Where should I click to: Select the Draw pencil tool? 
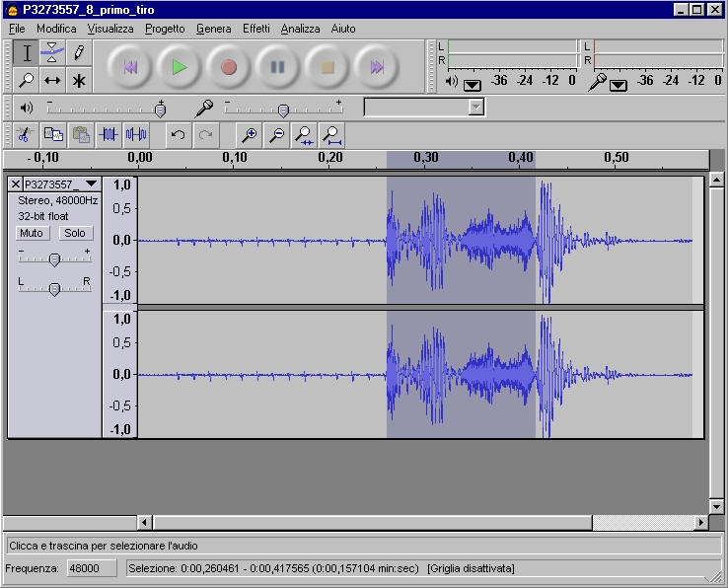click(x=79, y=53)
